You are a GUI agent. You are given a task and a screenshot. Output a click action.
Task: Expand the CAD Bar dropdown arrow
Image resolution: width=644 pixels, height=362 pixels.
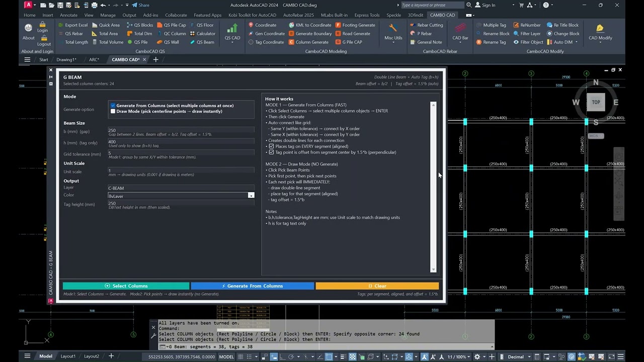[460, 43]
